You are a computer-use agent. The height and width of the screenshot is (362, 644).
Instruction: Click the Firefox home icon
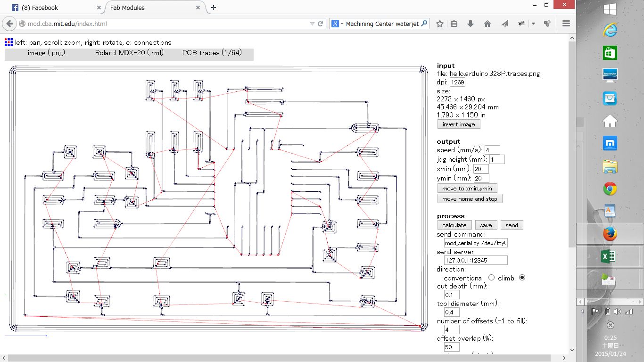click(x=487, y=24)
